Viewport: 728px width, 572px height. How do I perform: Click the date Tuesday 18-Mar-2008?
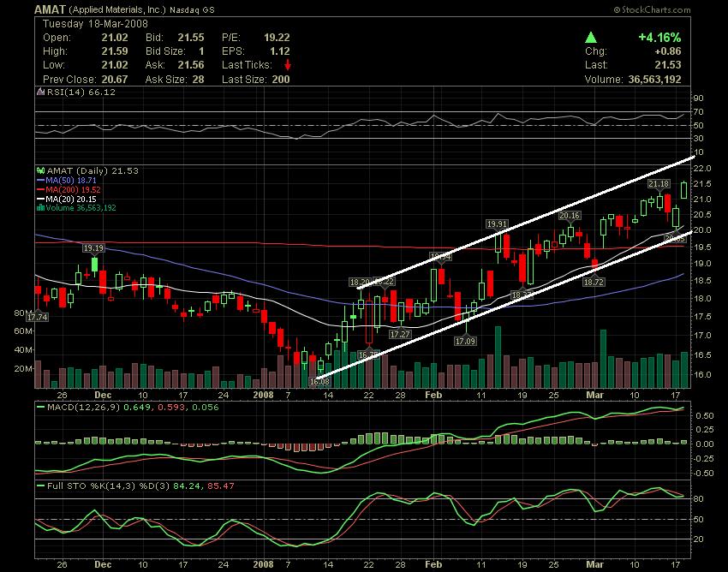point(96,24)
